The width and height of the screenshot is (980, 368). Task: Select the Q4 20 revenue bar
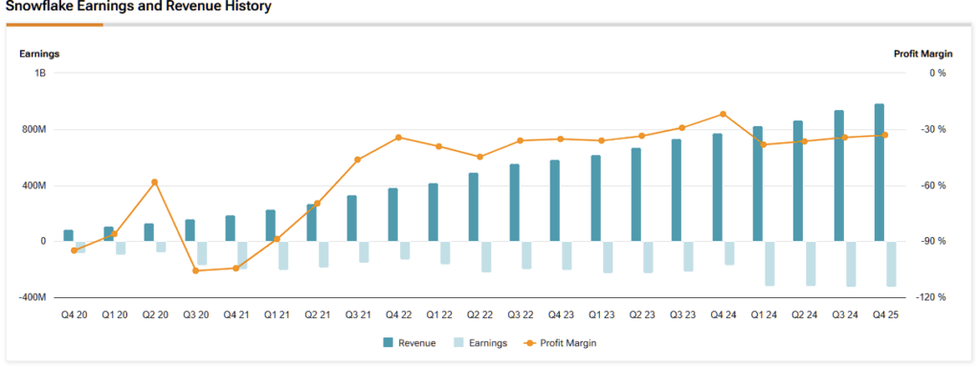[x=68, y=236]
